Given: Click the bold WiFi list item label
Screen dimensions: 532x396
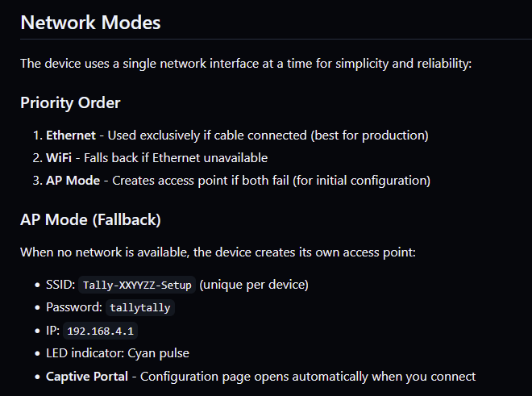Looking at the screenshot, I should pos(60,158).
